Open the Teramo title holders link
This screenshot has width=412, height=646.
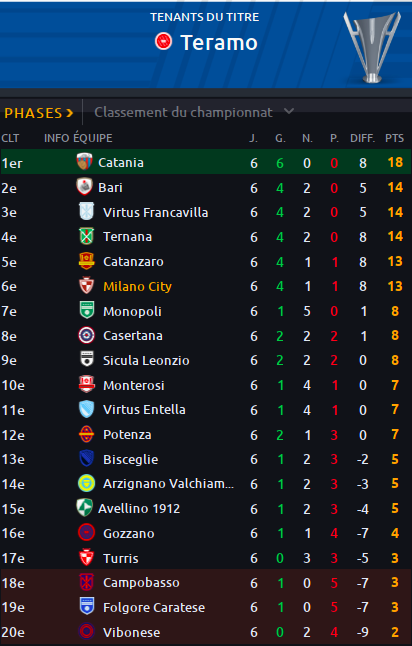tap(219, 42)
